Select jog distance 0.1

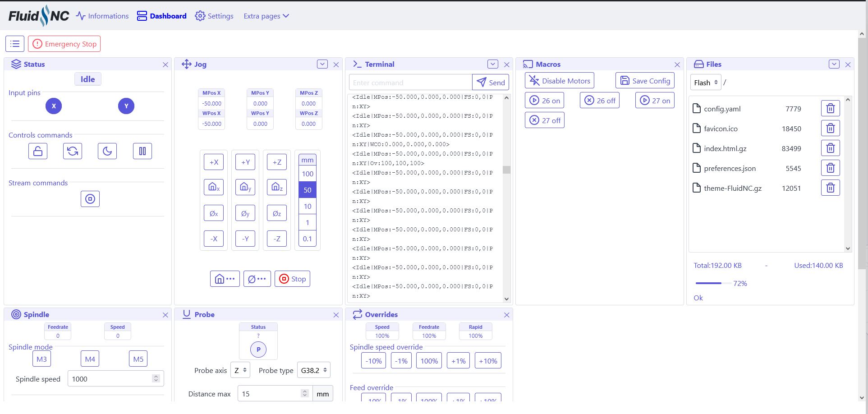308,239
